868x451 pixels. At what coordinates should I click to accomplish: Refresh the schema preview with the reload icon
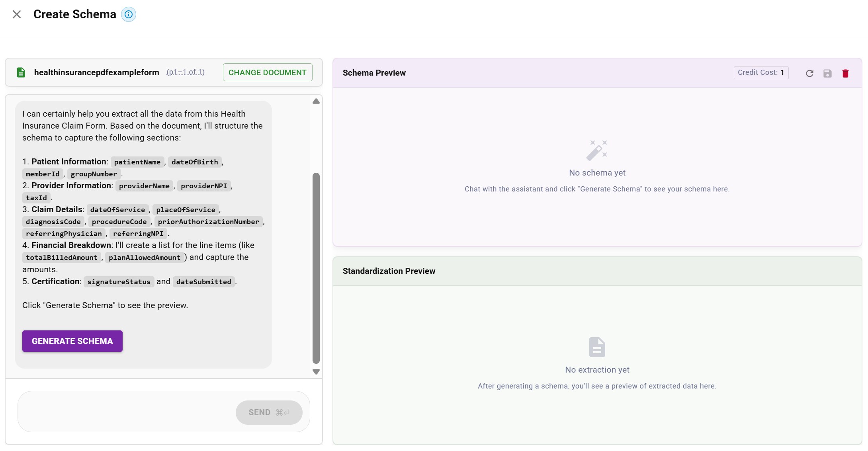[809, 73]
